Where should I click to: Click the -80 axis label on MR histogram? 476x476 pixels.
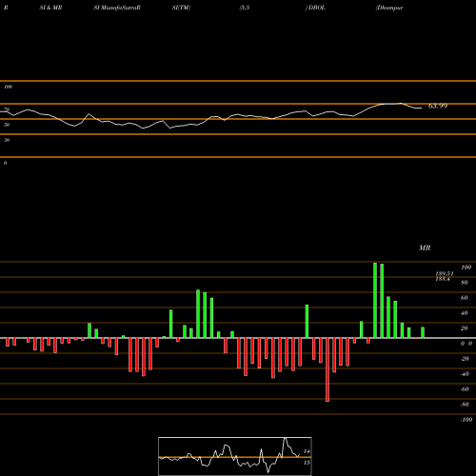point(465,405)
